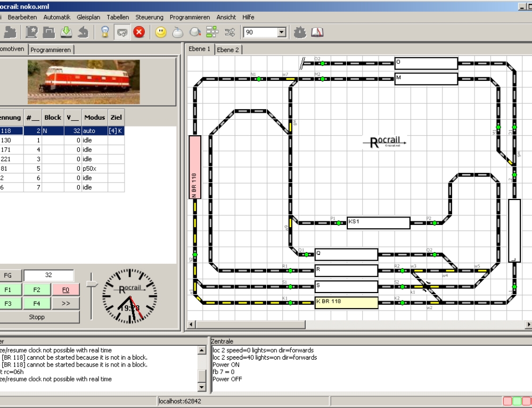The height and width of the screenshot is (408, 532).
Task: Click the yellow K BR 118 block
Action: point(346,303)
